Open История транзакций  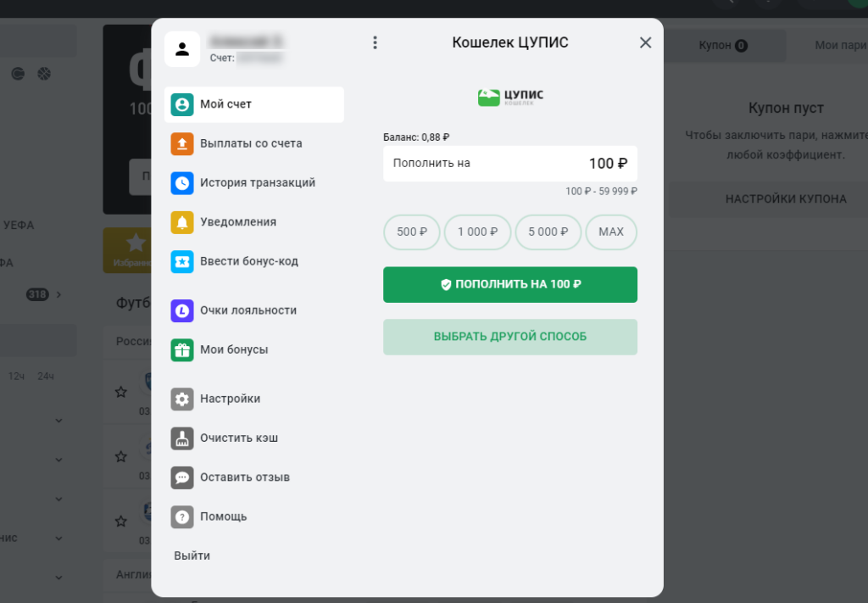click(254, 183)
